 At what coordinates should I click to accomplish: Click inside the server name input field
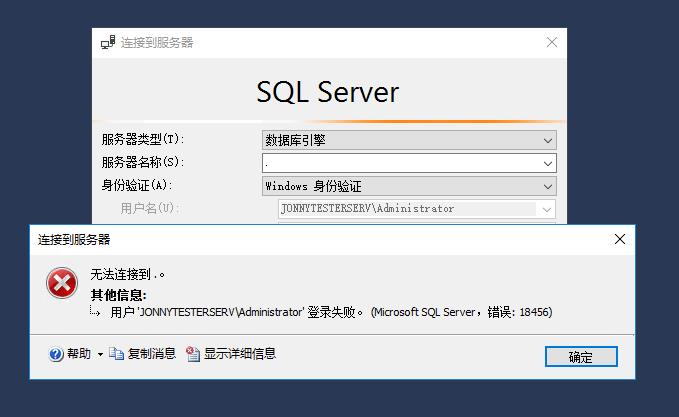click(400, 163)
